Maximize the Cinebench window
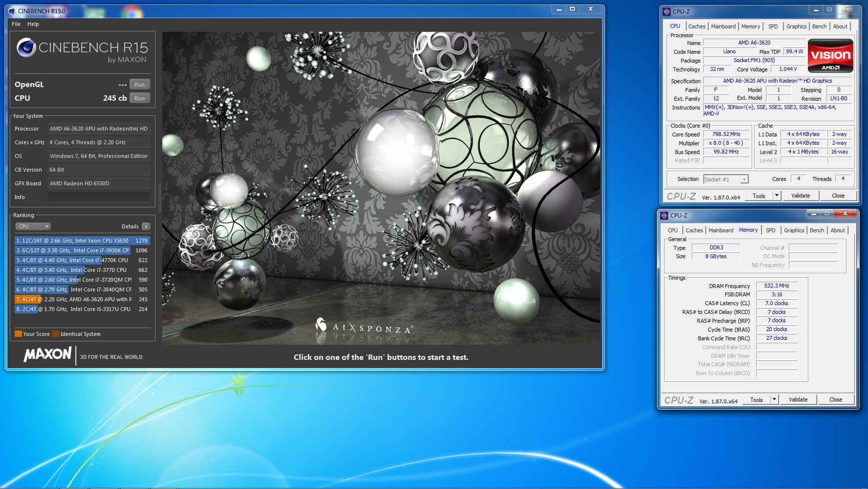 [x=572, y=9]
